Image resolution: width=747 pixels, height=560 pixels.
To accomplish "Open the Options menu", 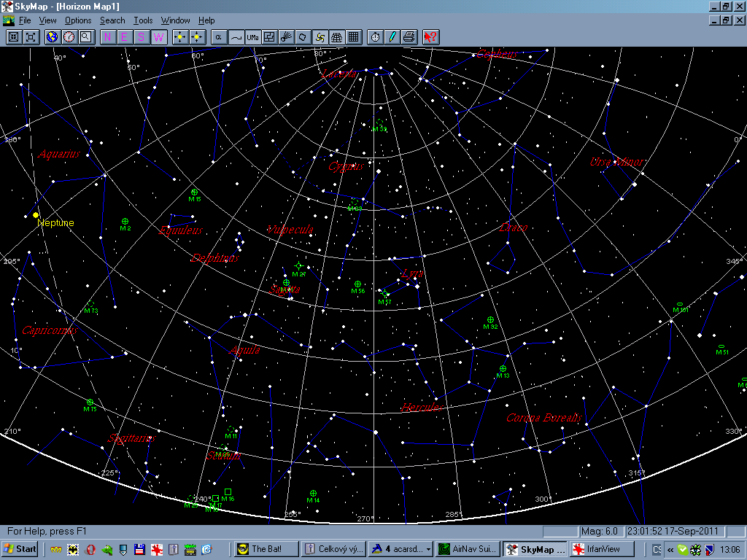I will (x=78, y=20).
